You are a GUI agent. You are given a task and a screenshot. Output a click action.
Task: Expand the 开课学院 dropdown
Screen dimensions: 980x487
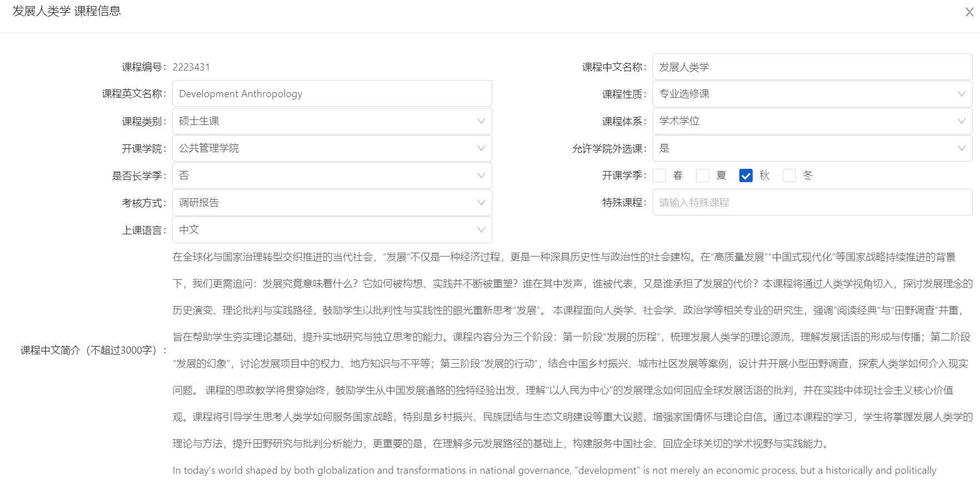coord(332,148)
